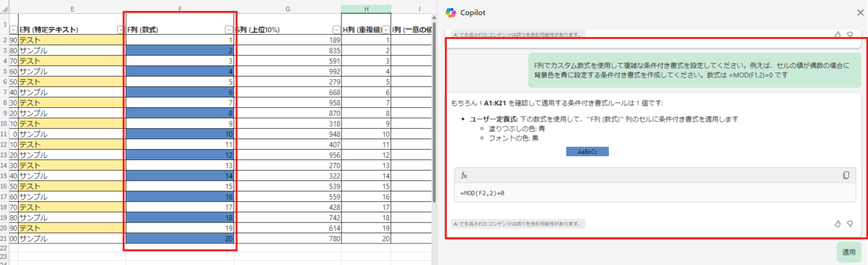Select column G header
The width and height of the screenshot is (868, 265).
tap(288, 8)
